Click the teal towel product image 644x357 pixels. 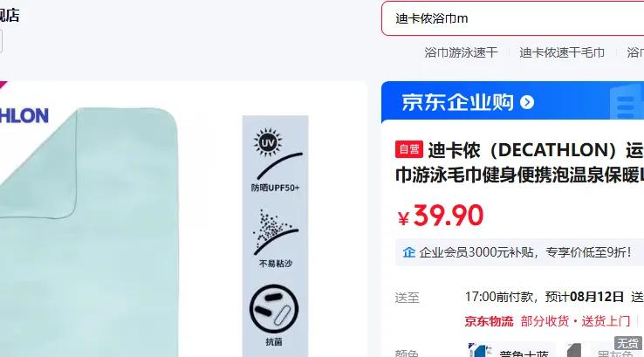click(88, 232)
